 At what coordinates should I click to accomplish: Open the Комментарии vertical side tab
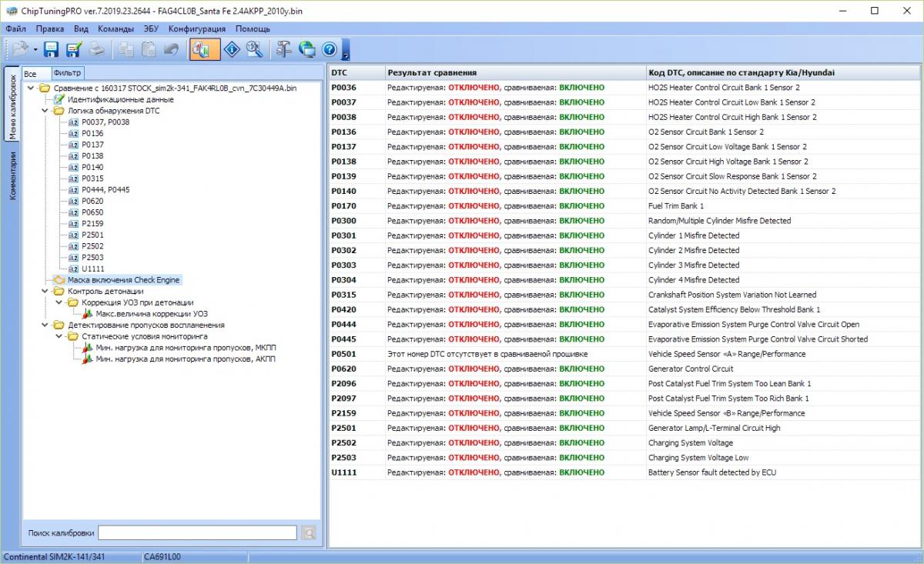13,175
